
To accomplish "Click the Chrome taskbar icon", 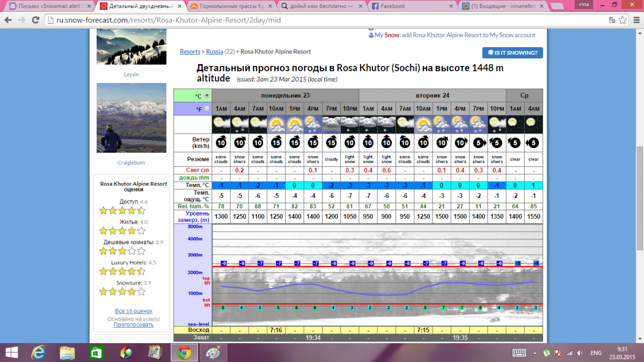I will [184, 352].
